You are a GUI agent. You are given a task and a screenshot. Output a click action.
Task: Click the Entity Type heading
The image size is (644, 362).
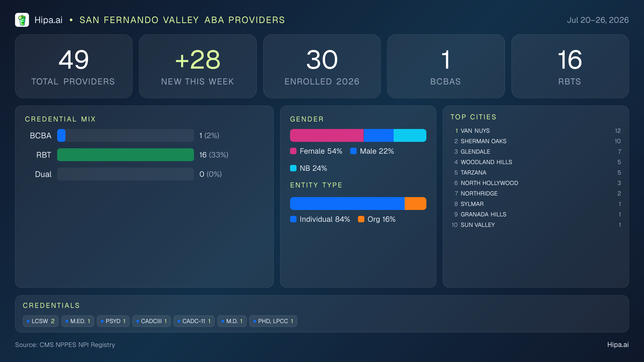coord(316,185)
